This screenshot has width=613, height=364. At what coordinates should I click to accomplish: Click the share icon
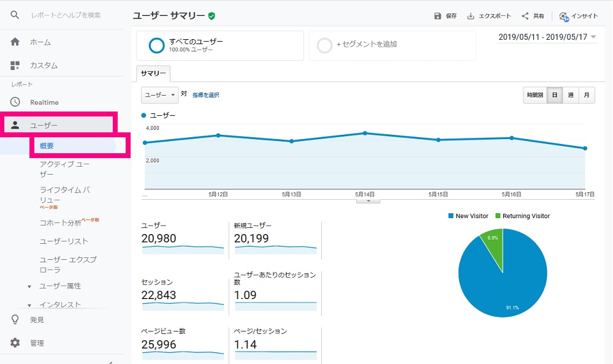pos(525,16)
